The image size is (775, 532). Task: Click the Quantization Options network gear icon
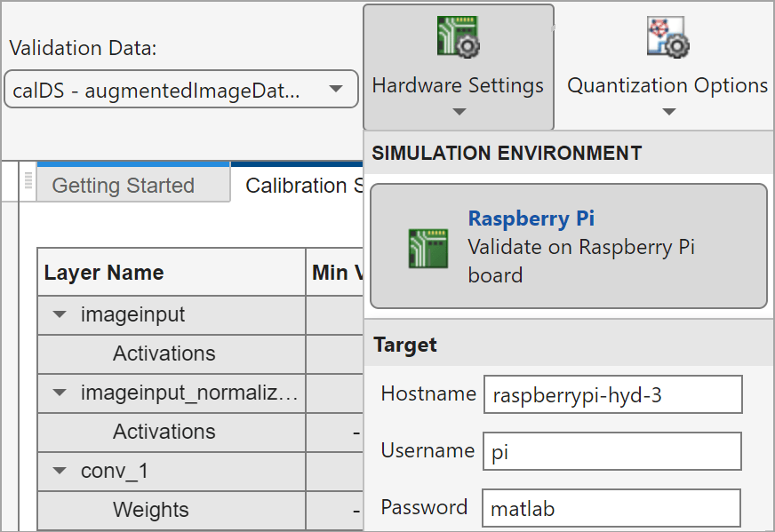click(668, 36)
